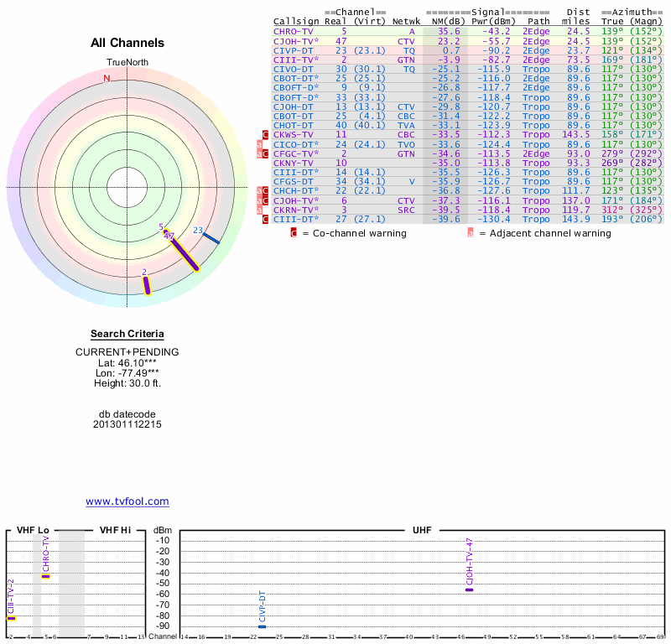Click the red N north marker on the radar

click(107, 79)
